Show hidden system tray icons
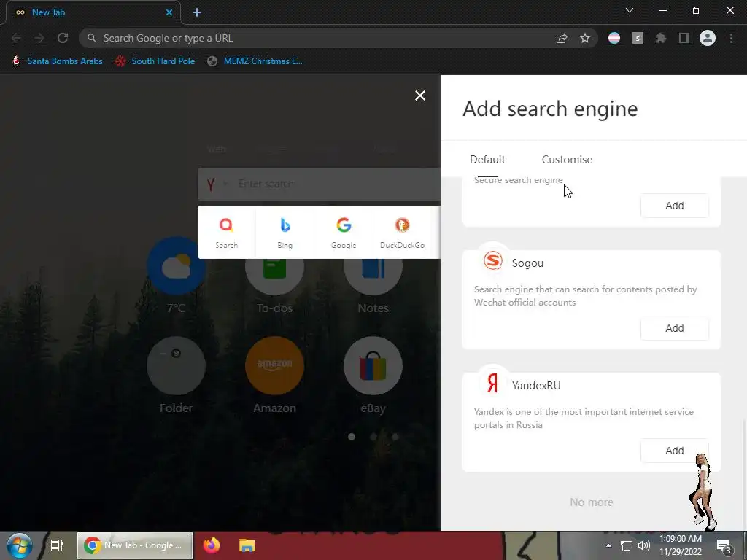 608,545
